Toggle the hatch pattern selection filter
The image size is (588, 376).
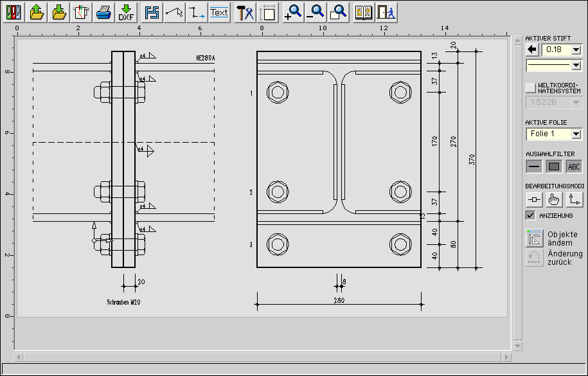(553, 166)
